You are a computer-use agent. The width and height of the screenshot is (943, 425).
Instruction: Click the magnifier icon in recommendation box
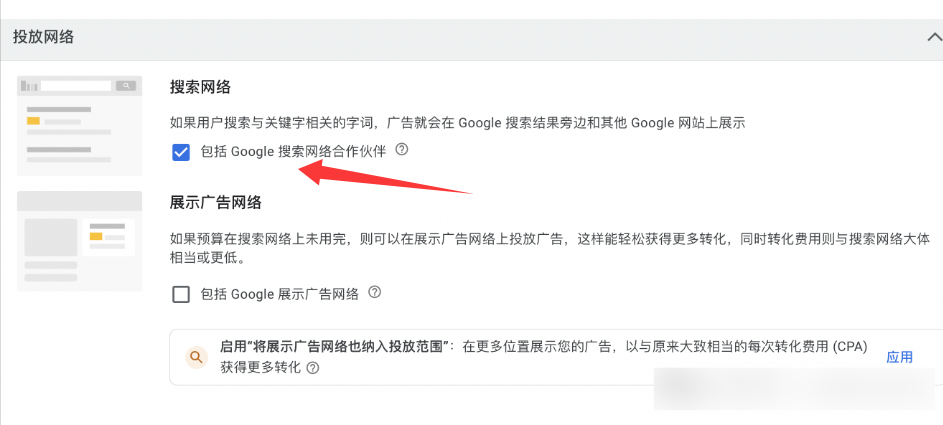(197, 356)
